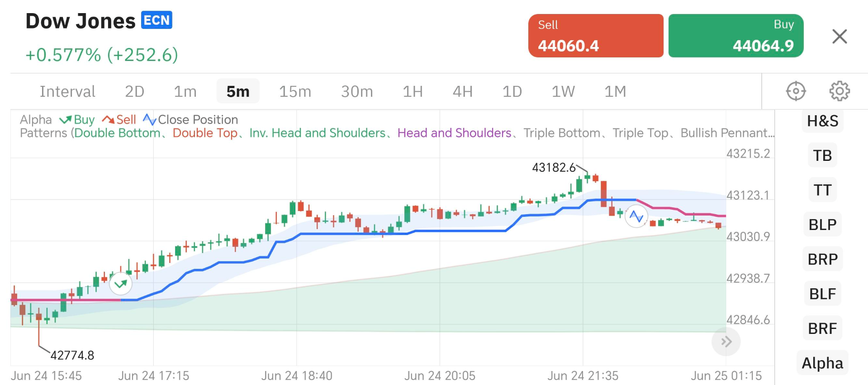This screenshot has width=868, height=385.
Task: Enable the BLP bullish pennant pattern
Action: (x=822, y=225)
